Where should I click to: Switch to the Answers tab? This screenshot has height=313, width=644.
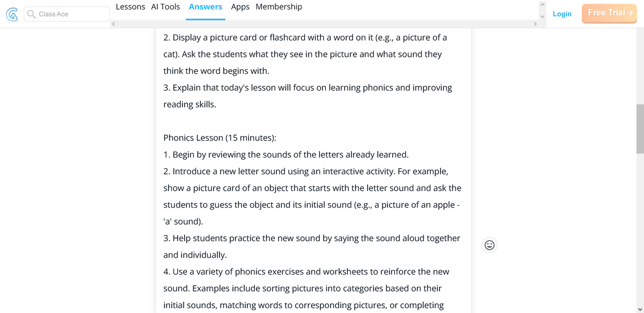click(x=206, y=7)
